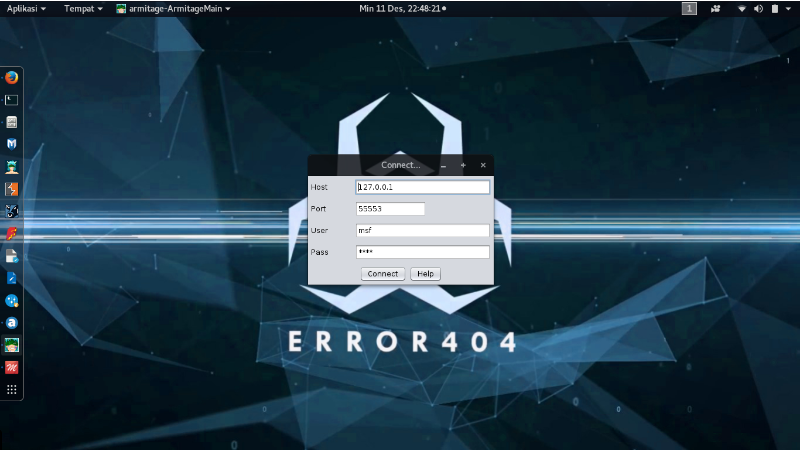Viewport: 800px width, 450px height.
Task: Open Firefox from the dock
Action: coord(12,78)
